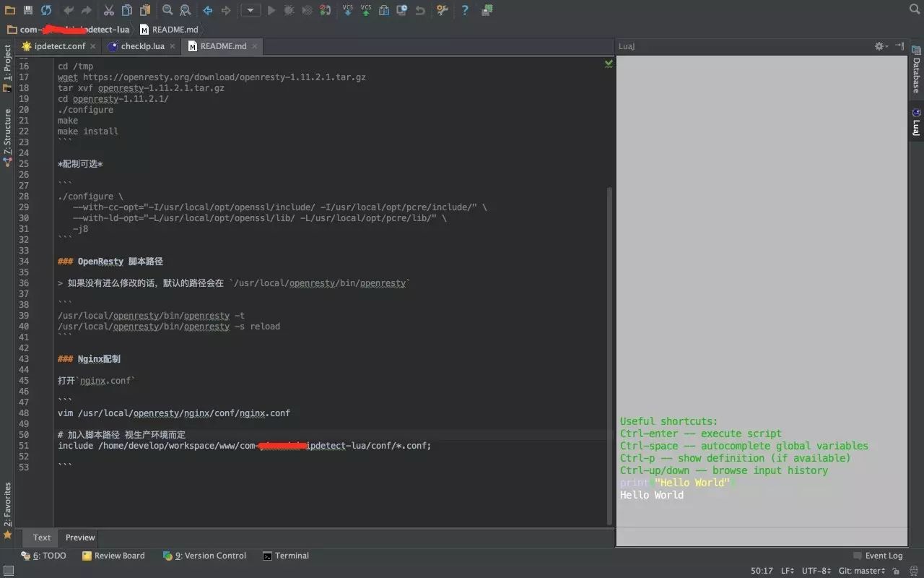
Task: Click the Find magnifier icon
Action: coord(167,10)
